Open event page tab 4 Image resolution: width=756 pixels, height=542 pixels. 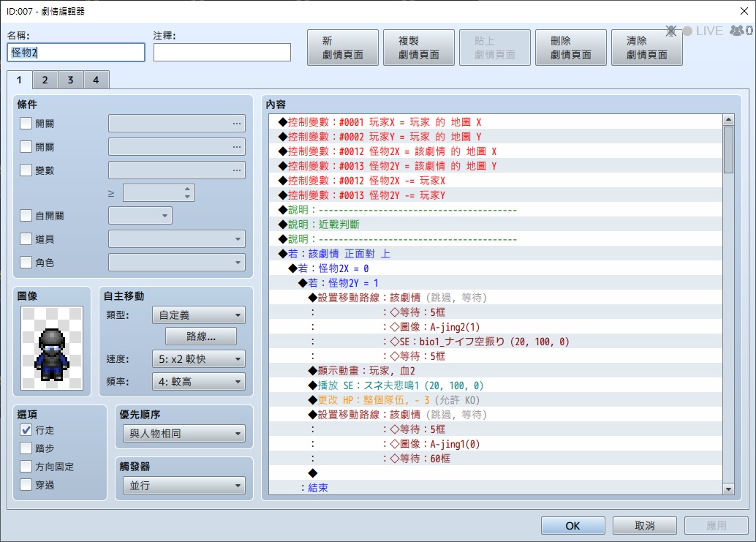[96, 80]
